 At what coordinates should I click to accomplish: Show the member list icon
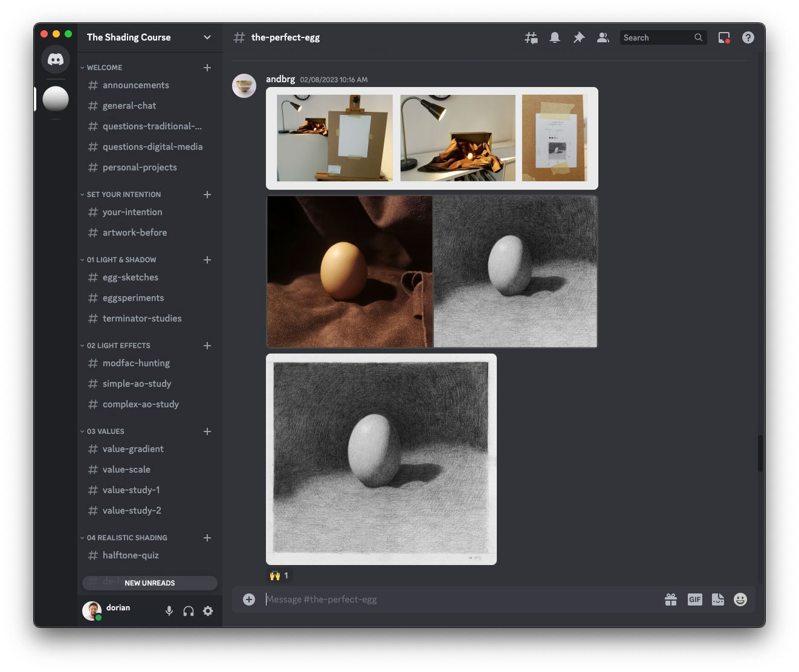[603, 37]
